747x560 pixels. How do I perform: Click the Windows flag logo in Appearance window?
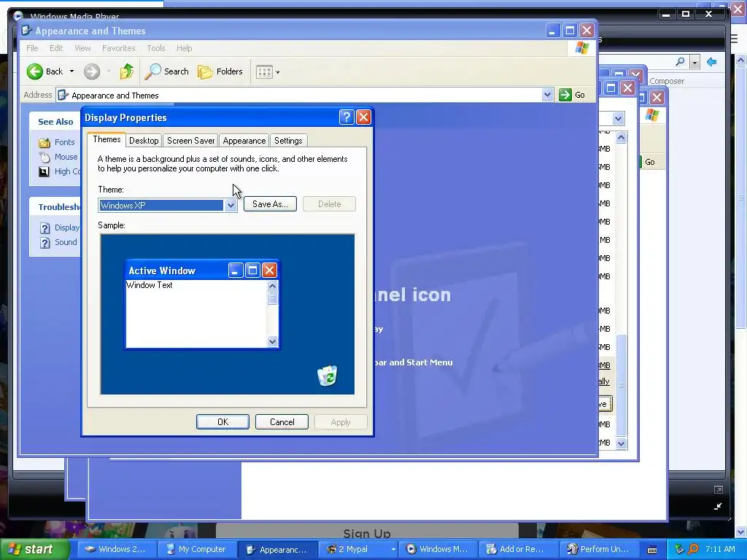(x=581, y=48)
